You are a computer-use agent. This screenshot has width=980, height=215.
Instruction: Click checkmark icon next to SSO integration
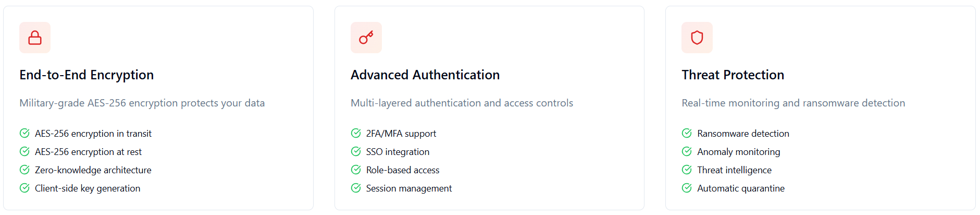coord(356,151)
